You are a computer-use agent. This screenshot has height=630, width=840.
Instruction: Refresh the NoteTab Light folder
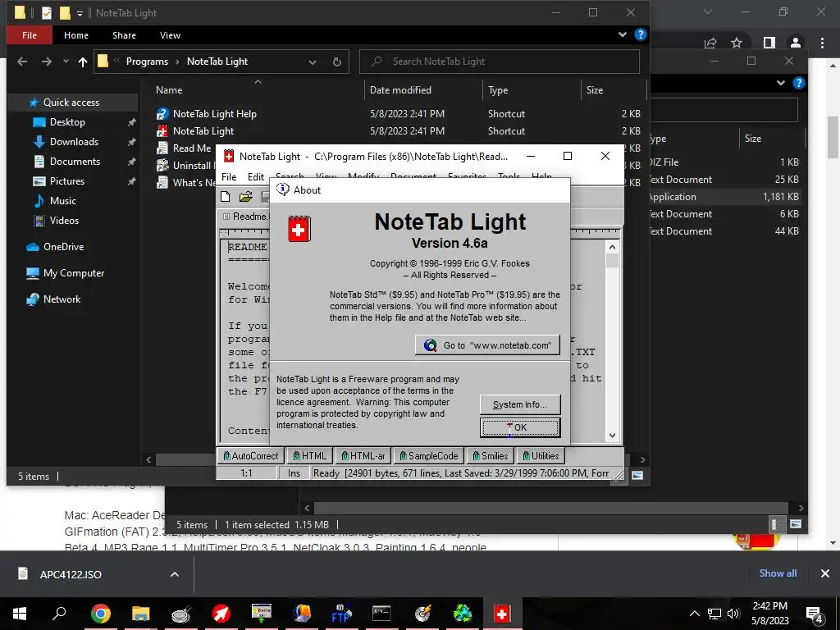click(x=336, y=62)
